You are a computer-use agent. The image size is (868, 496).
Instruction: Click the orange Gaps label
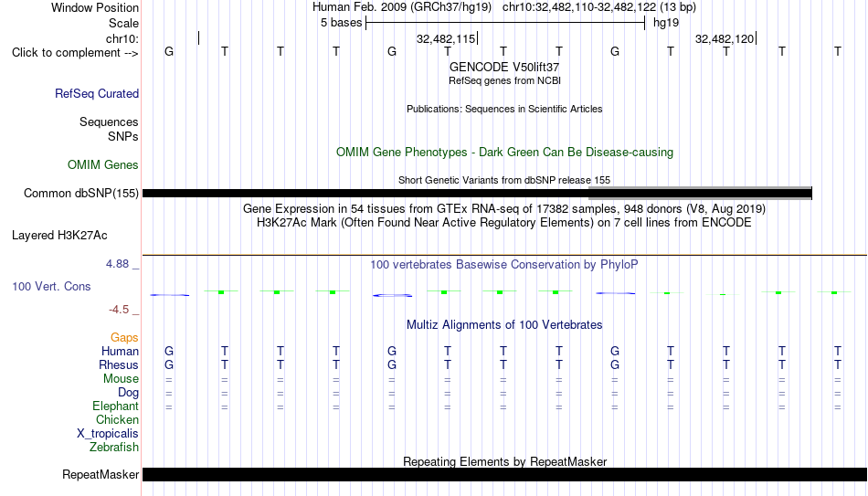[124, 338]
